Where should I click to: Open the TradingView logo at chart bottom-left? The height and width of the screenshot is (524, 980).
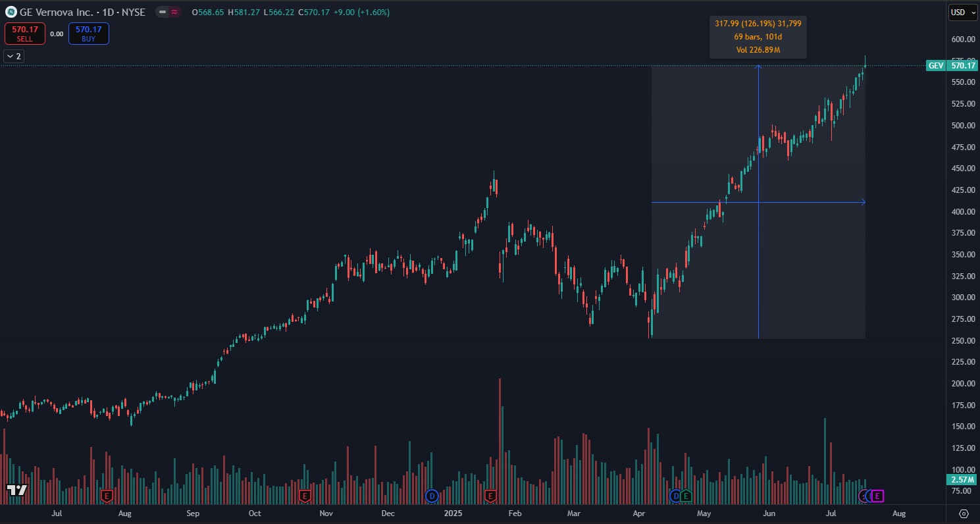(16, 490)
